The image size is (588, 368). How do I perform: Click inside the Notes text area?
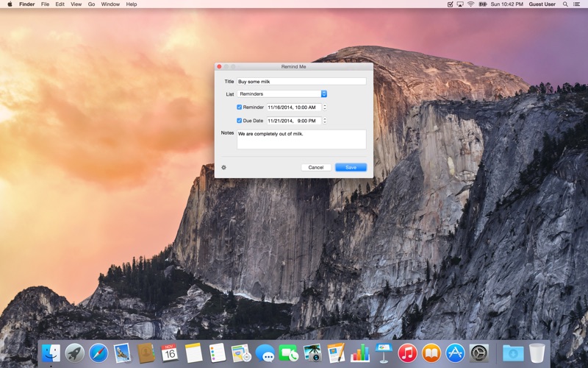pyautogui.click(x=301, y=139)
